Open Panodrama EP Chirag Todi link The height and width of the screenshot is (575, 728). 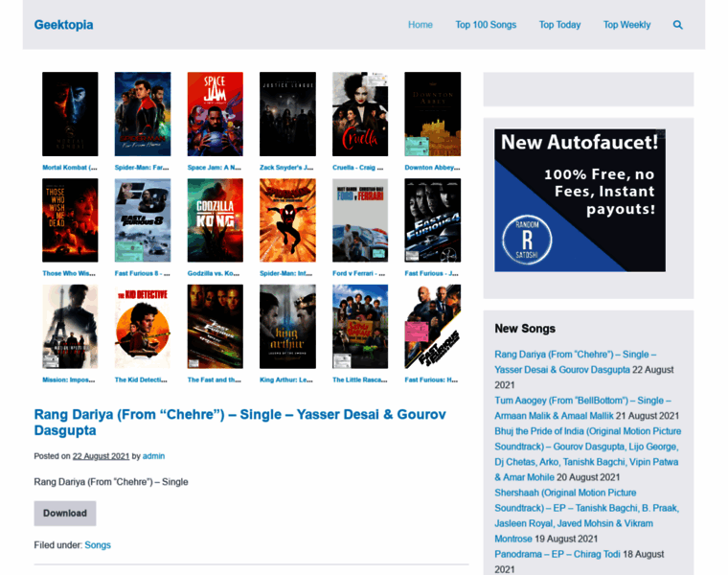[x=557, y=554]
